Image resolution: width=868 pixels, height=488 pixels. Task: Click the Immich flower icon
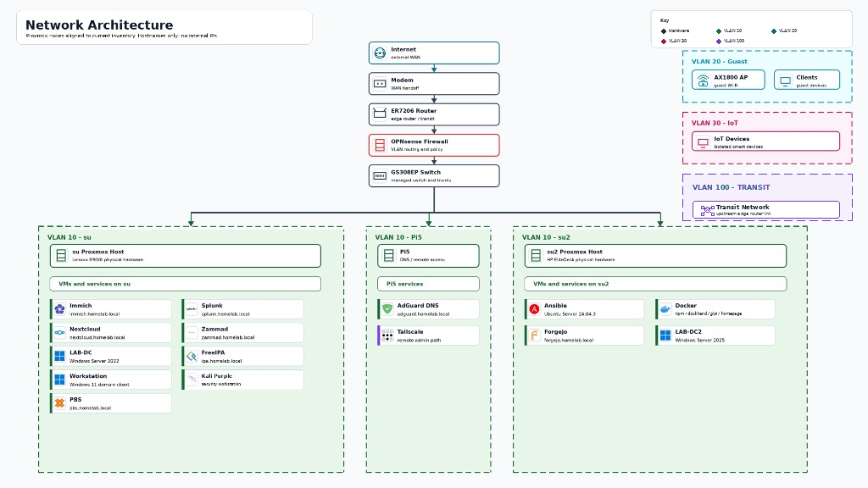60,309
